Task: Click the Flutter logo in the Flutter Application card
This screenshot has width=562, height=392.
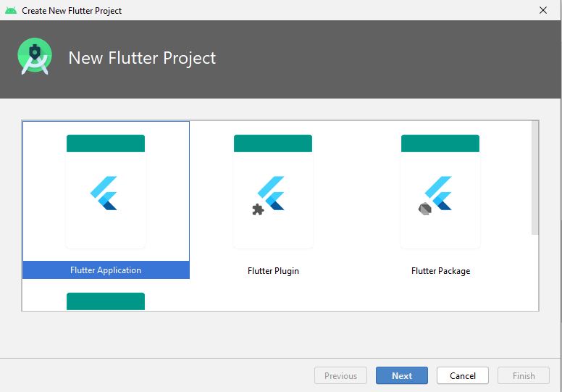Action: tap(105, 193)
